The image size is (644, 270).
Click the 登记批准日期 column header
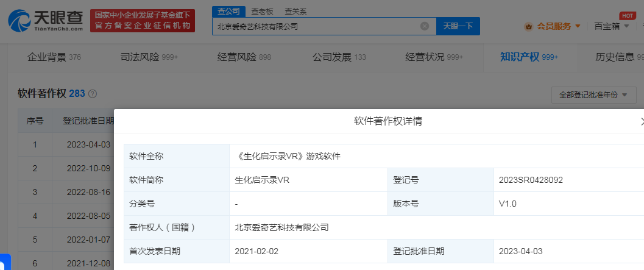click(x=83, y=121)
